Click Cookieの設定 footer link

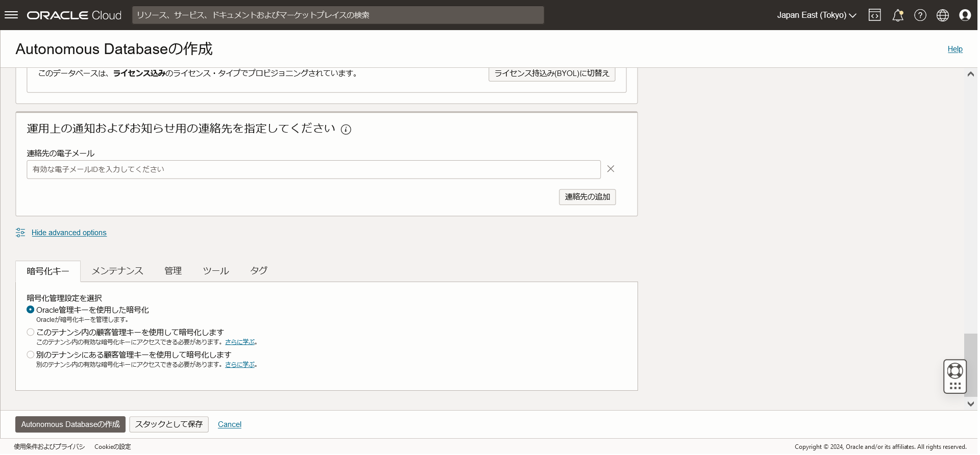pyautogui.click(x=113, y=447)
